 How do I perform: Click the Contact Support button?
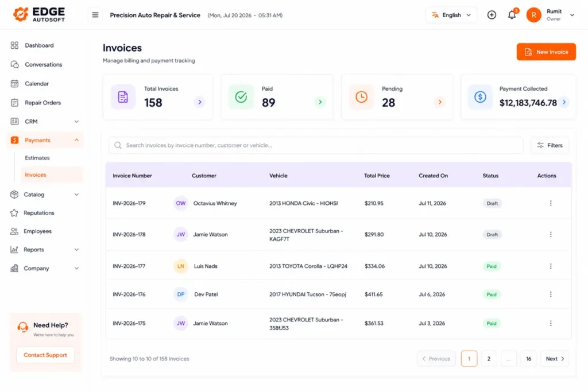pos(45,355)
